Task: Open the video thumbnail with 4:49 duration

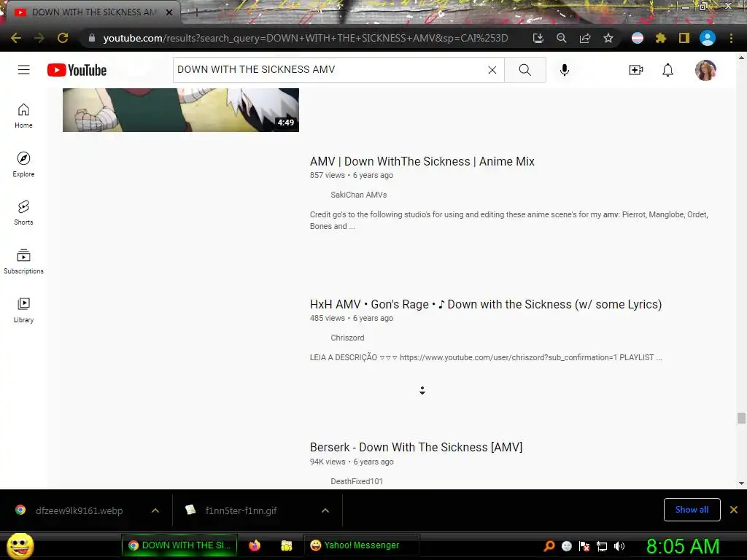Action: click(181, 110)
